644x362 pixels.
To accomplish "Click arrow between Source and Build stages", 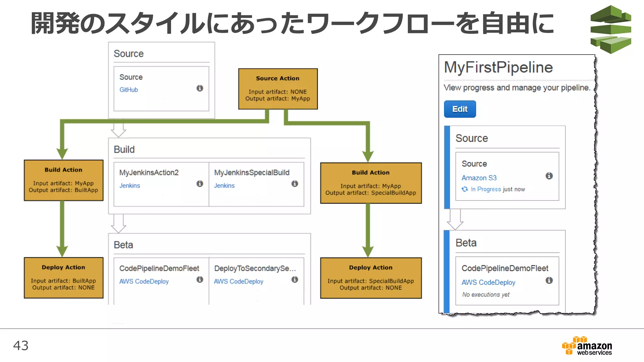I will (x=119, y=129).
